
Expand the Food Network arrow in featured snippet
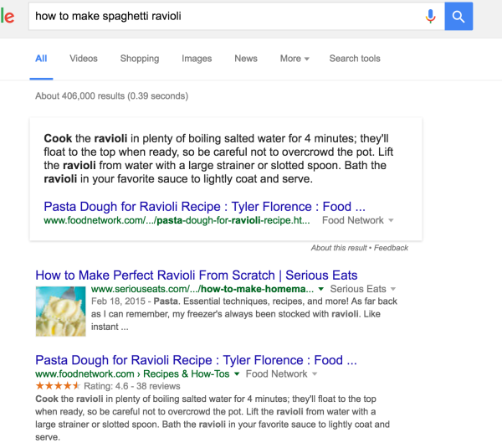point(392,221)
